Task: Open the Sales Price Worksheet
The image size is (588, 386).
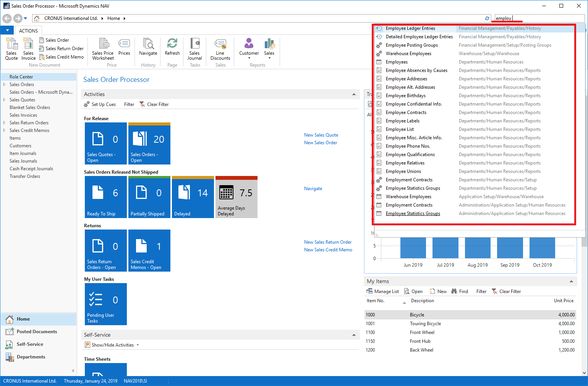Action: coord(103,49)
